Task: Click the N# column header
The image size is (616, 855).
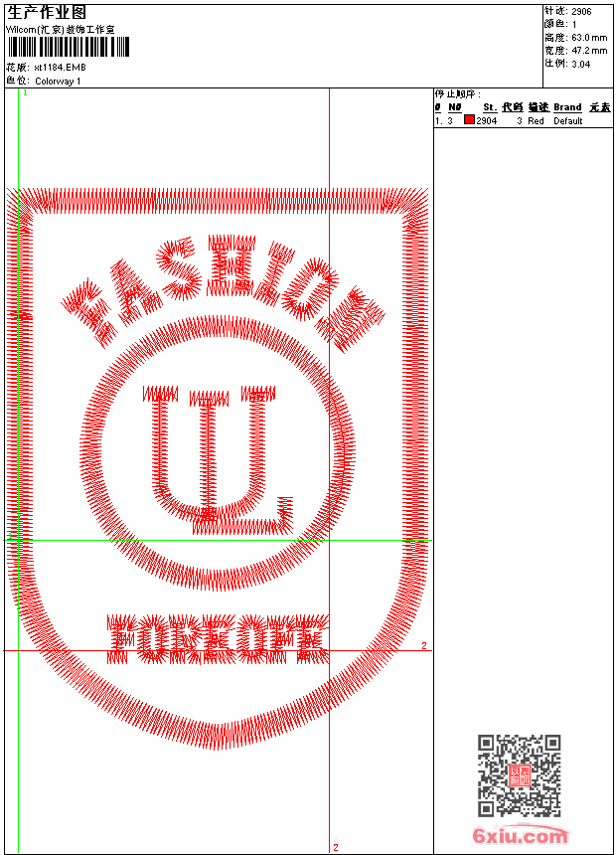Action: coord(455,107)
